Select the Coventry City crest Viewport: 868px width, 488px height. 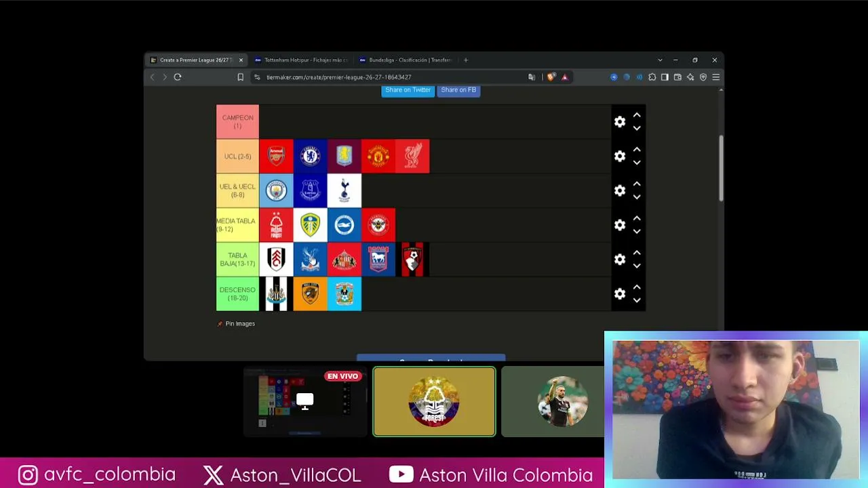click(344, 294)
